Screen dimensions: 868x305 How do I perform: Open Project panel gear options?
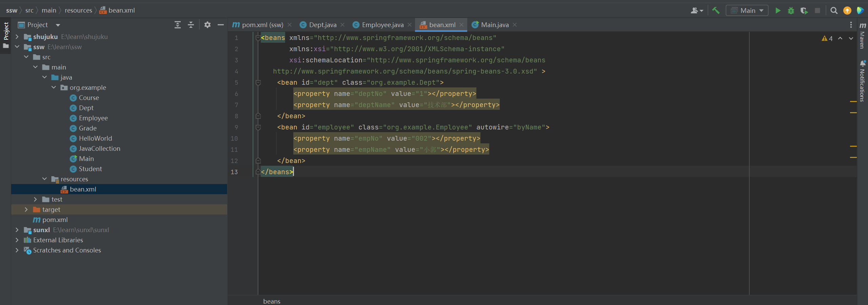point(208,25)
